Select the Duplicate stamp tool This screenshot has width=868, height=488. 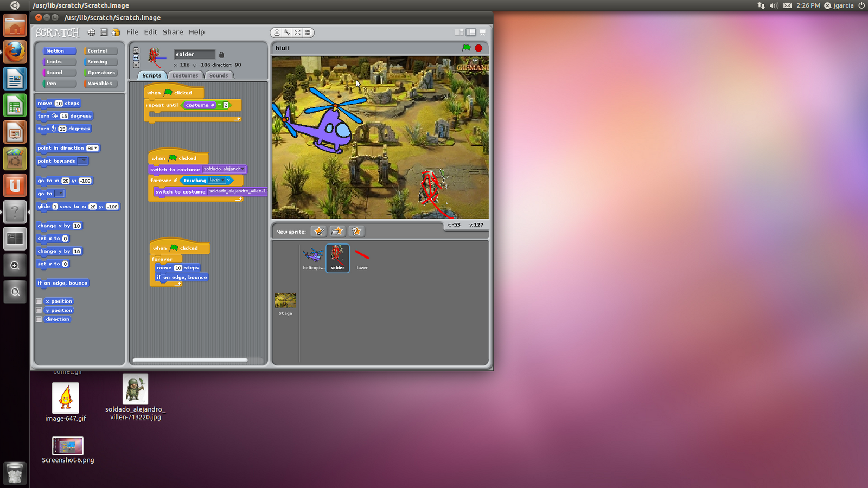tap(277, 33)
